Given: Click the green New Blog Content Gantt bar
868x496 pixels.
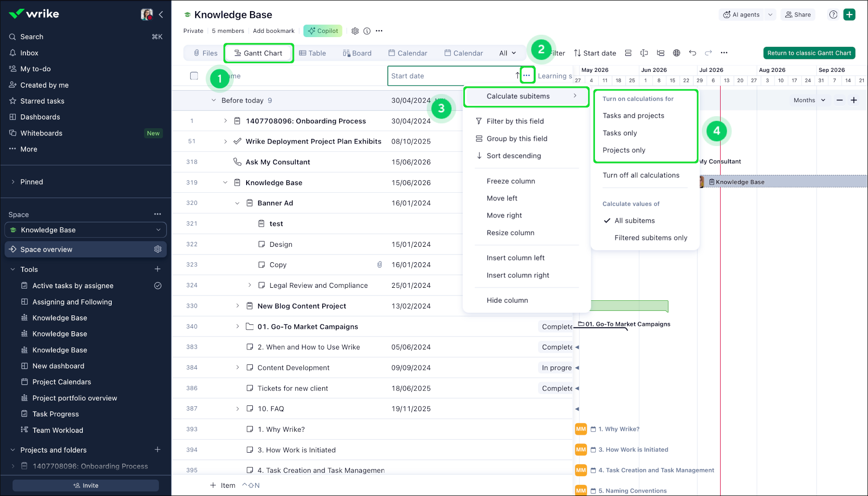Looking at the screenshot, I should 629,306.
